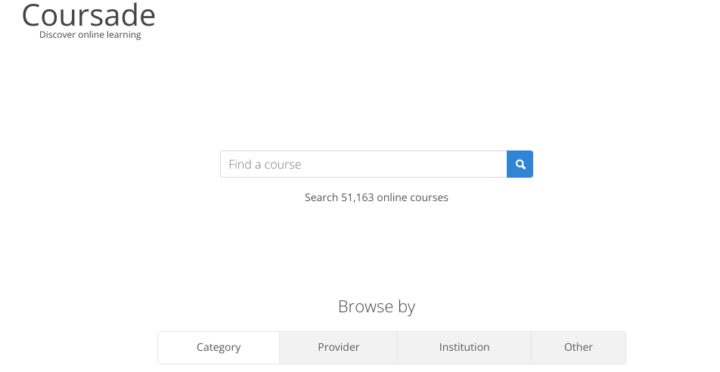Place cursor in the course search field

[x=363, y=164]
